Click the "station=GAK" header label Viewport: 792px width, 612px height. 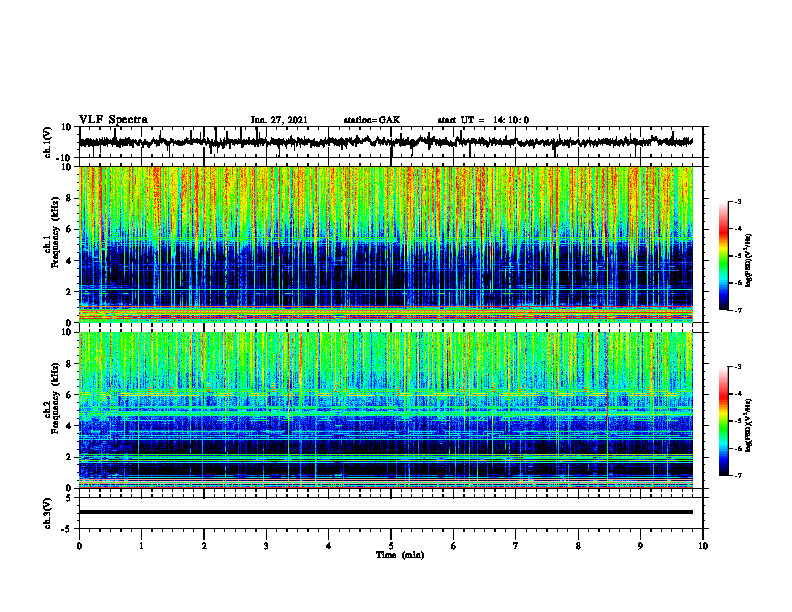coord(372,120)
